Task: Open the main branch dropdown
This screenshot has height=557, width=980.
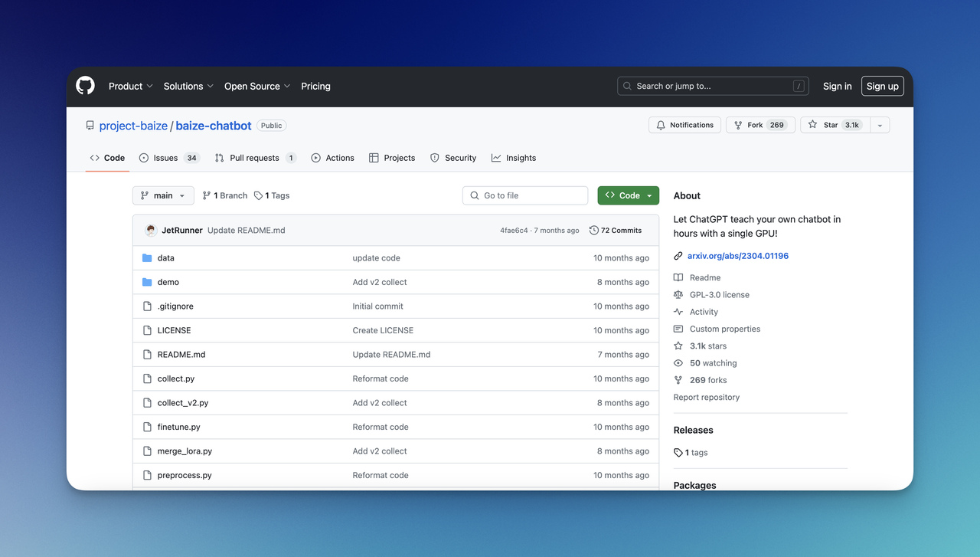Action: click(x=162, y=195)
